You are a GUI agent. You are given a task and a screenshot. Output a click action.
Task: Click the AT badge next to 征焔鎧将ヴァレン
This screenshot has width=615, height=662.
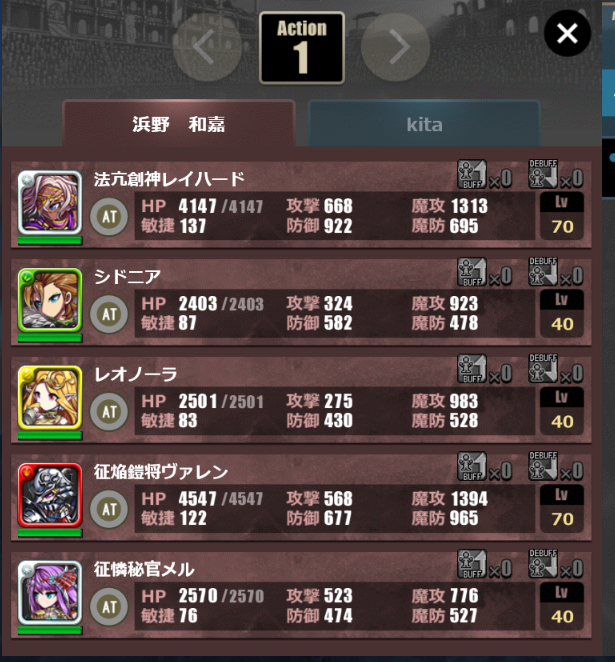pos(109,509)
